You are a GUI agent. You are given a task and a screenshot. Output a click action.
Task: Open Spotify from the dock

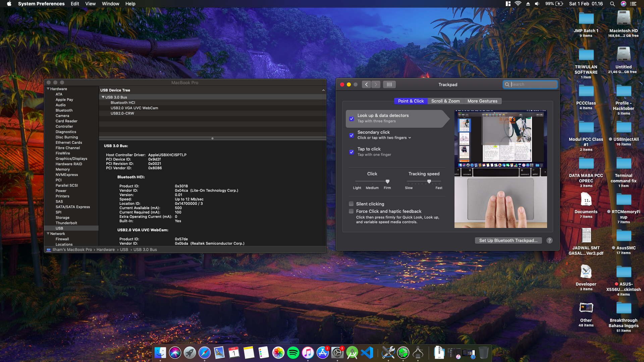293,353
